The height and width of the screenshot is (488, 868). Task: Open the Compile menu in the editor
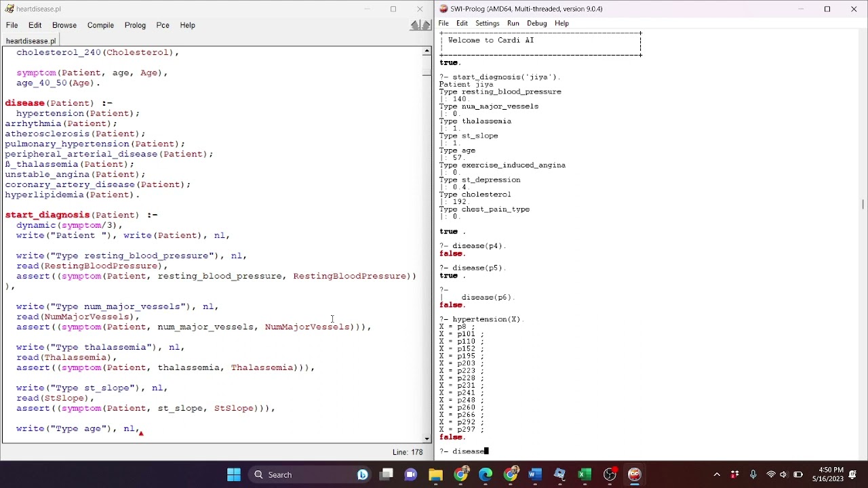tap(100, 25)
